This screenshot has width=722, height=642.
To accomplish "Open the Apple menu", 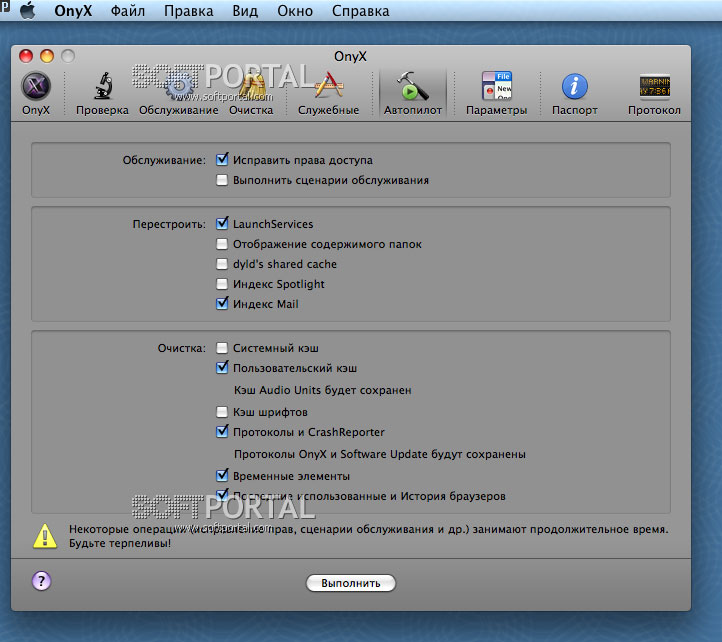I will (28, 11).
